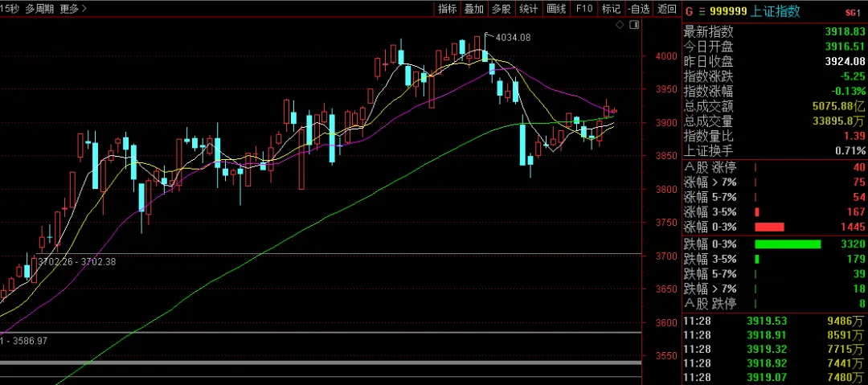Click the tick row showing 3919.32

(775, 350)
